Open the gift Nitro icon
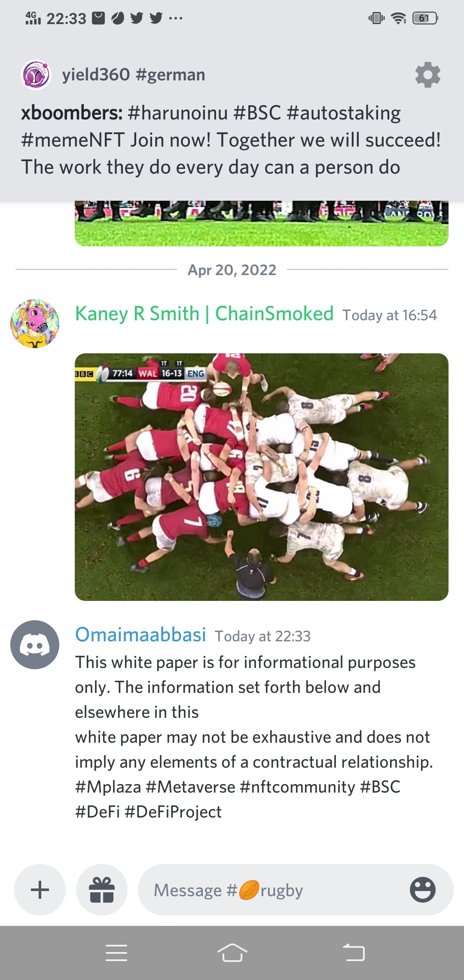Screen dimensions: 464x980 click(x=102, y=890)
